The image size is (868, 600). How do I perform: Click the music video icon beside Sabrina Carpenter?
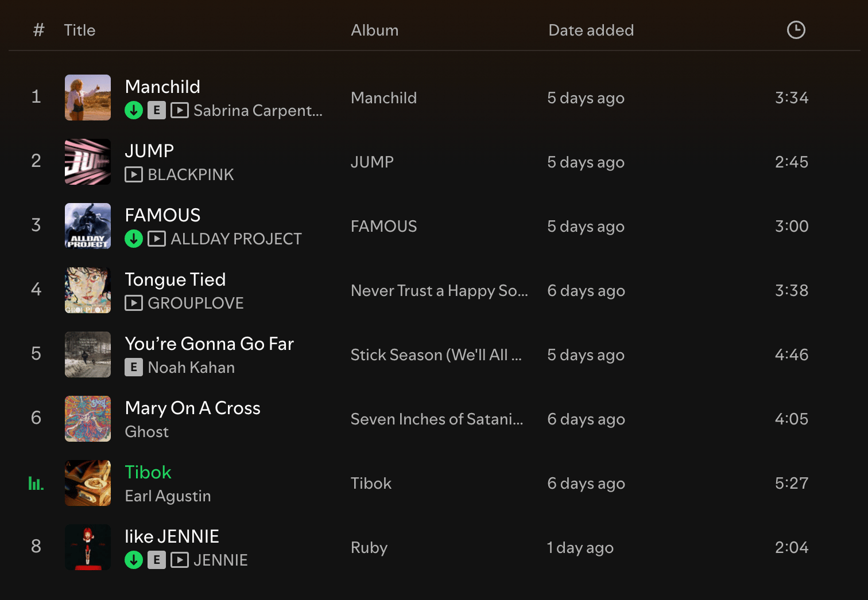click(x=180, y=110)
